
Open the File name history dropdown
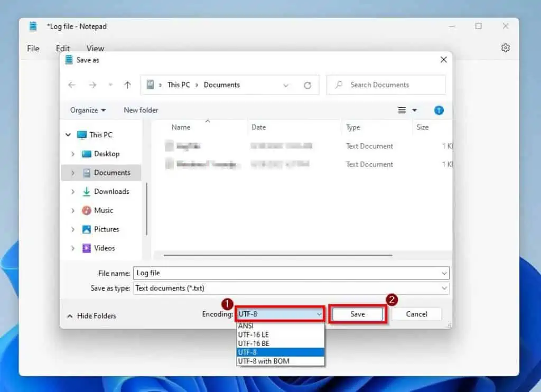coord(444,273)
